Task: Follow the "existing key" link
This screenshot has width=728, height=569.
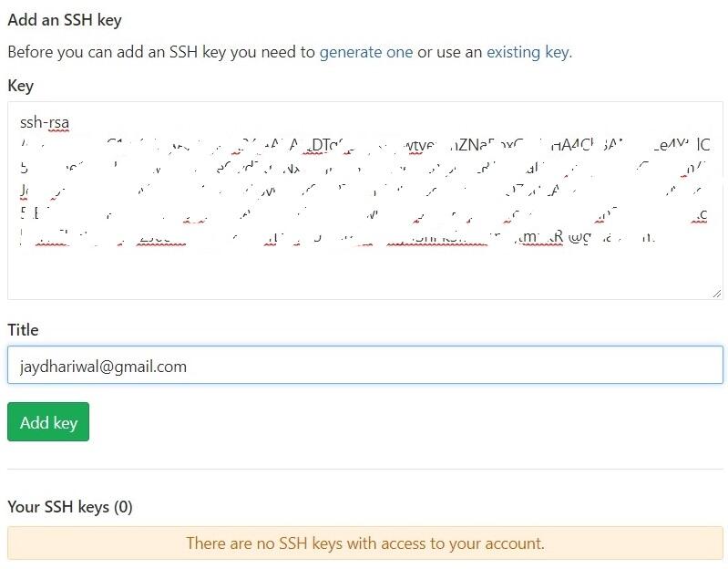Action: pyautogui.click(x=528, y=52)
